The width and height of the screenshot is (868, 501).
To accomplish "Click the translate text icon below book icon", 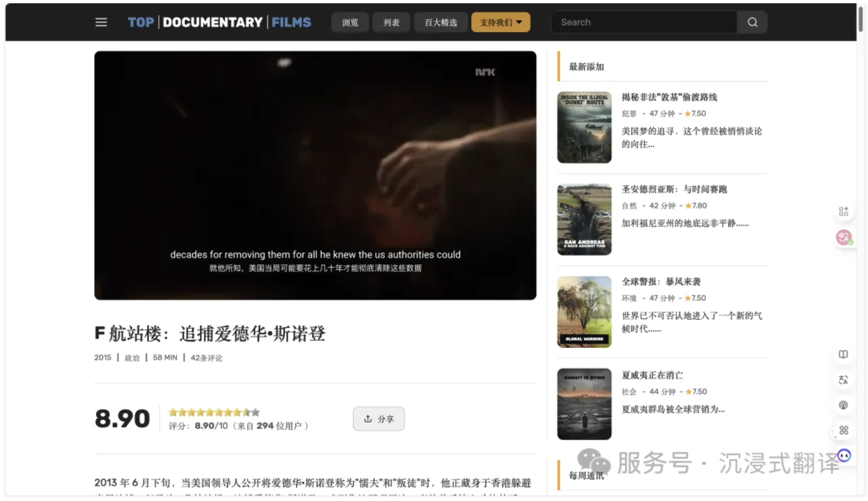I will [x=844, y=380].
